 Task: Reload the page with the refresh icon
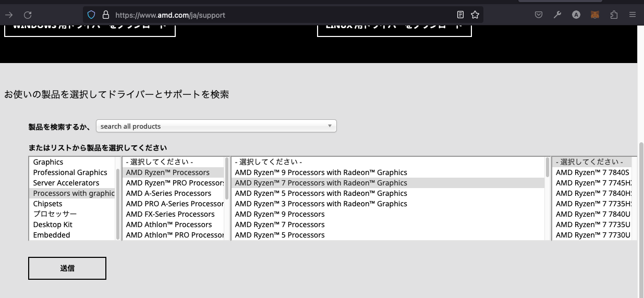(x=28, y=15)
